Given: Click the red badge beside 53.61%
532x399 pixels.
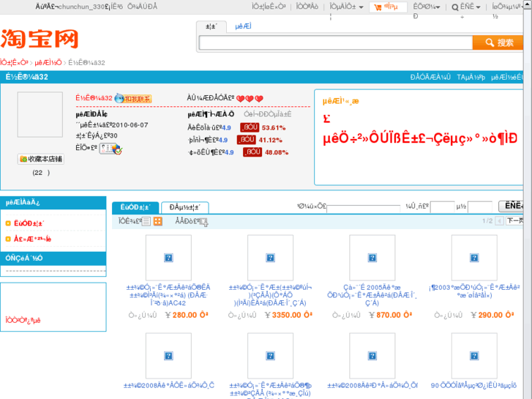Looking at the screenshot, I should 250,127.
